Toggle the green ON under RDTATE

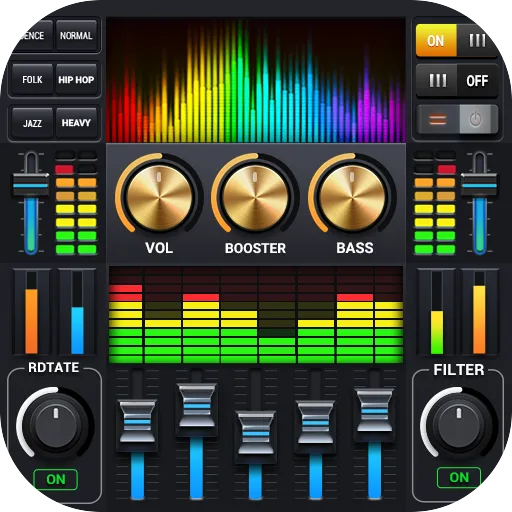(56, 479)
